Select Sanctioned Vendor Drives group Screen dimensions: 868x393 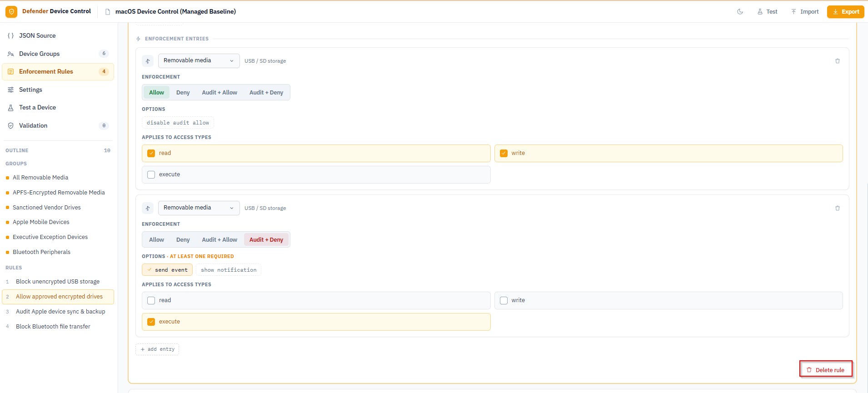tap(58, 208)
